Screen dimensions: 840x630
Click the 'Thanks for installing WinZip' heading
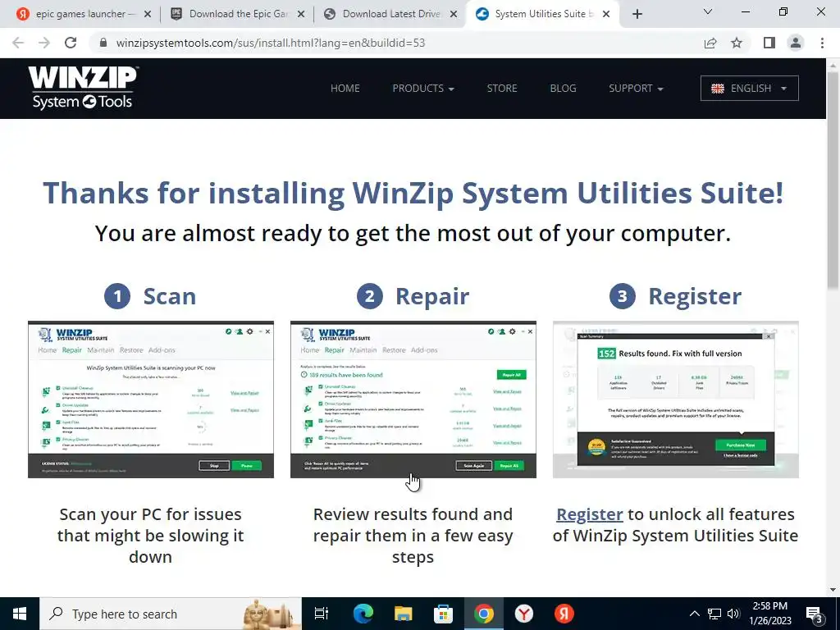(413, 193)
